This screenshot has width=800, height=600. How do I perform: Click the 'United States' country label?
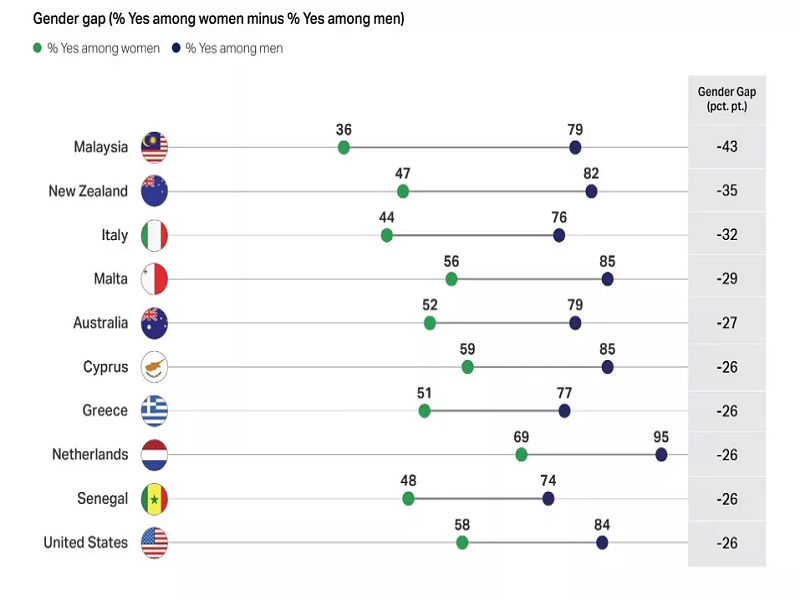86,542
